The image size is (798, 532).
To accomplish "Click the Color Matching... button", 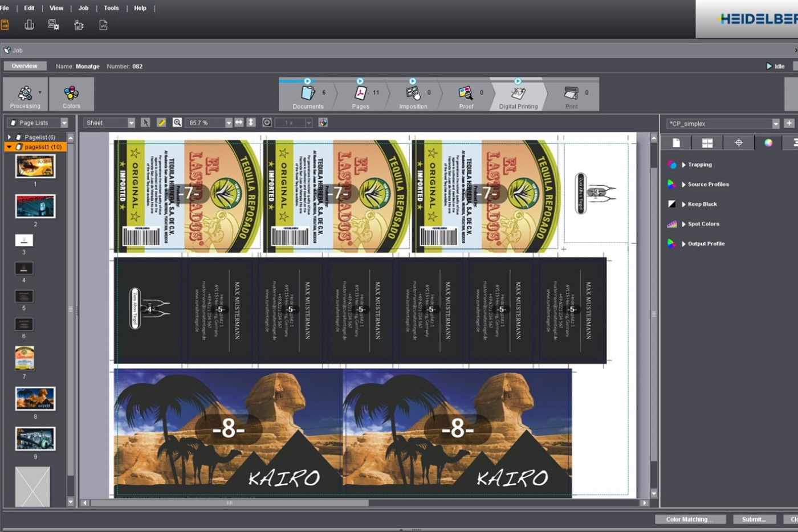I will [690, 519].
